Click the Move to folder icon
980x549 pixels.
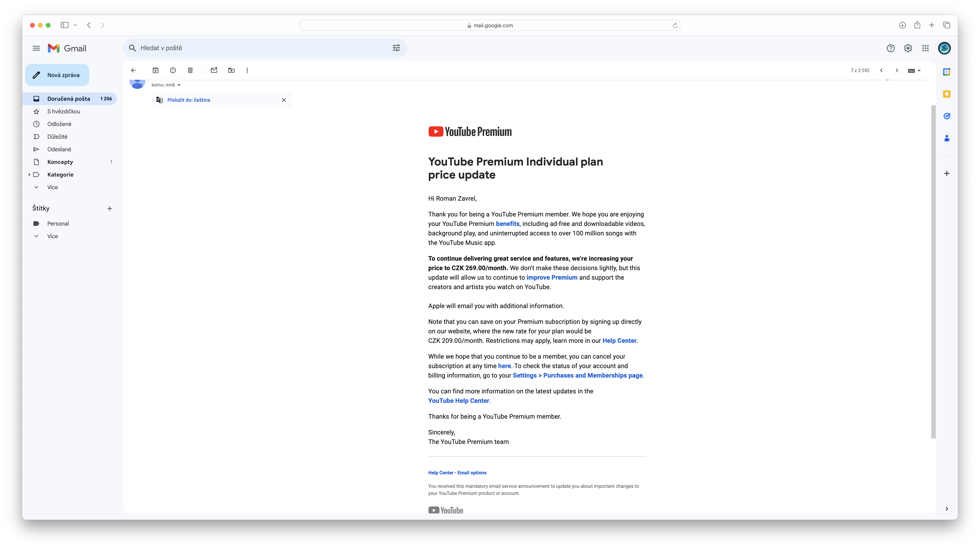point(231,70)
